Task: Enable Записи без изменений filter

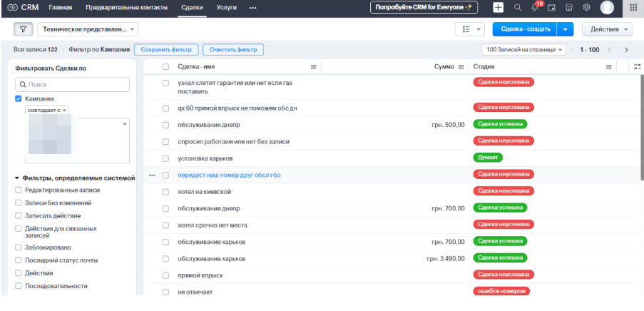Action: click(18, 203)
